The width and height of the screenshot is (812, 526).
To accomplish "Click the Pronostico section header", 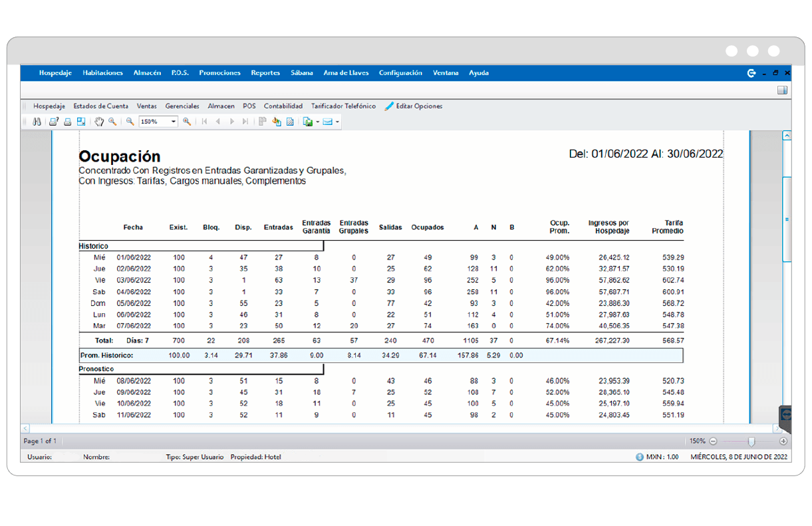I will pos(96,368).
